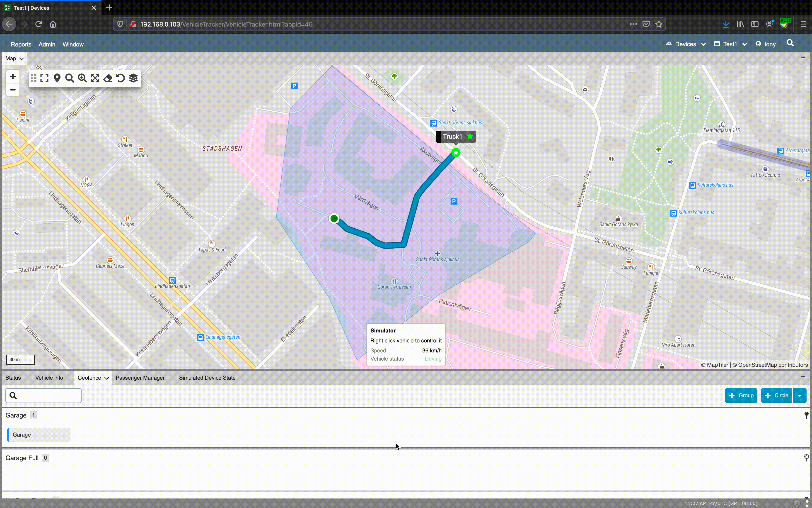Select the fullscreen frame map tool
812x508 pixels.
[44, 78]
